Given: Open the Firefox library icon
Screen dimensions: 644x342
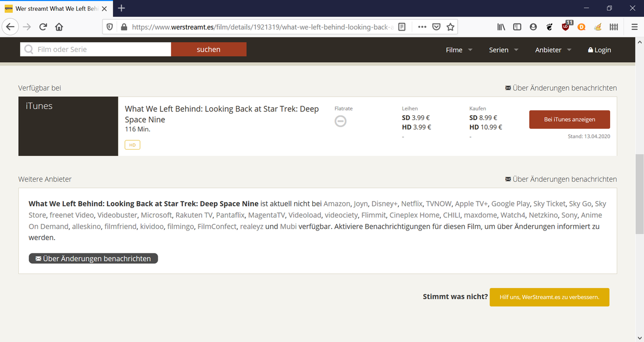Looking at the screenshot, I should tap(501, 27).
